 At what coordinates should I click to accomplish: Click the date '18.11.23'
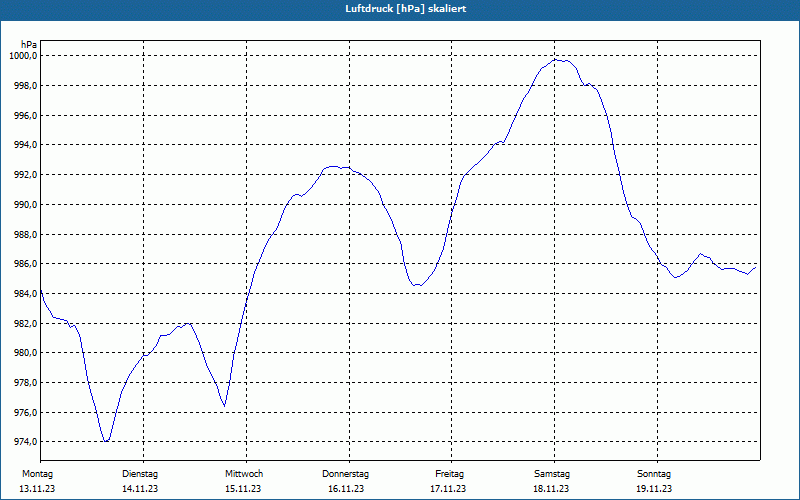pos(552,489)
